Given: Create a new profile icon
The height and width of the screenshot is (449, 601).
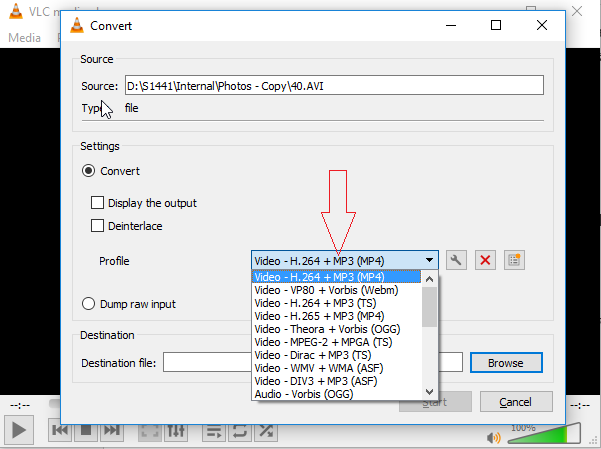Looking at the screenshot, I should coord(514,260).
